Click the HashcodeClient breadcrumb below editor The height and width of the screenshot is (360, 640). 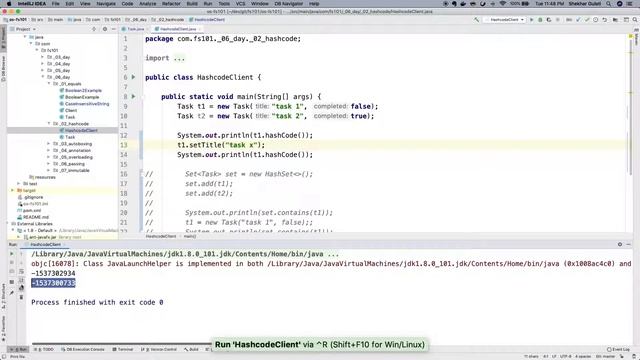coord(161,236)
